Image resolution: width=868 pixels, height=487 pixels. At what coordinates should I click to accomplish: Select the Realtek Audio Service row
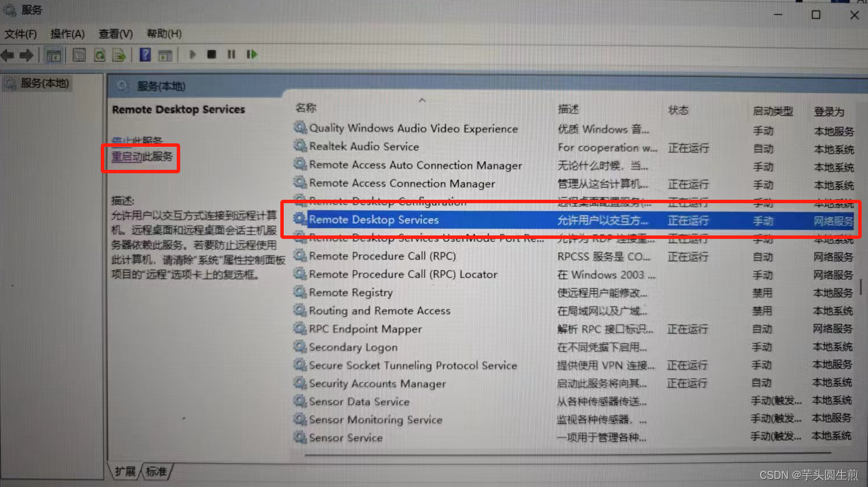[574, 147]
